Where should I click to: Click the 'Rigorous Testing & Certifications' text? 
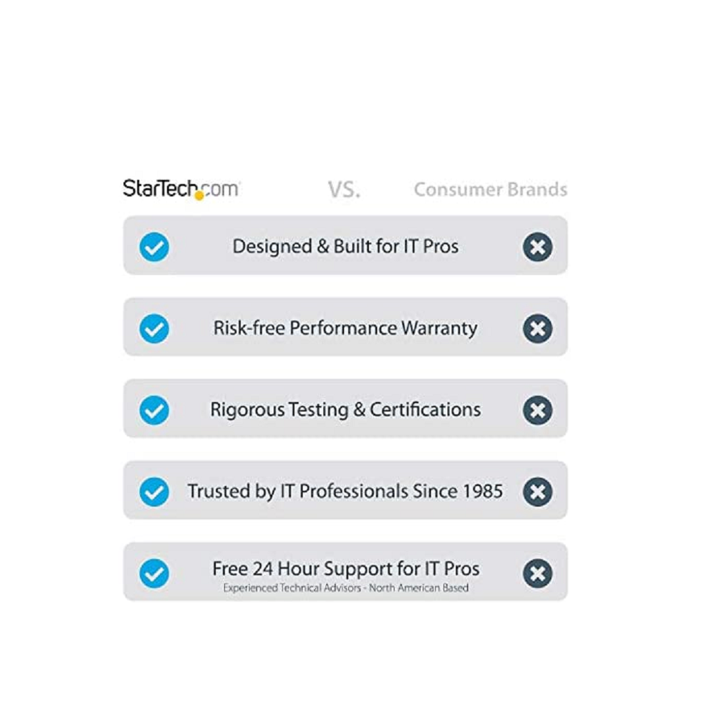(345, 410)
